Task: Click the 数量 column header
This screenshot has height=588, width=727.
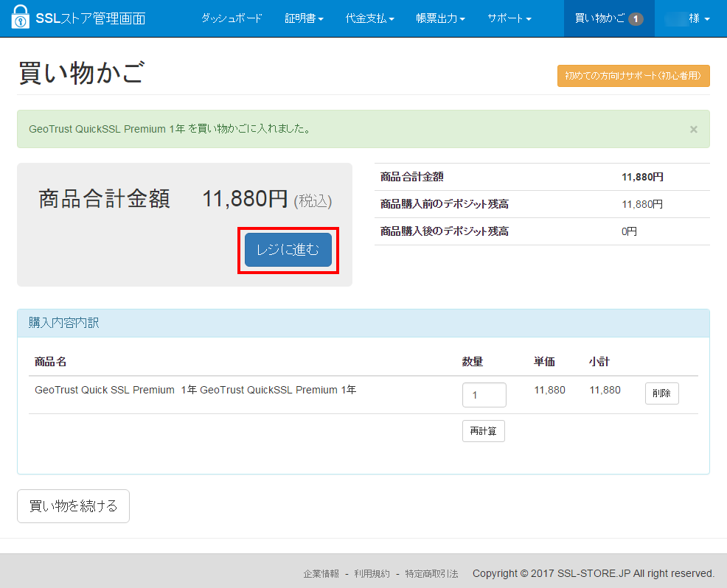Action: (x=473, y=361)
